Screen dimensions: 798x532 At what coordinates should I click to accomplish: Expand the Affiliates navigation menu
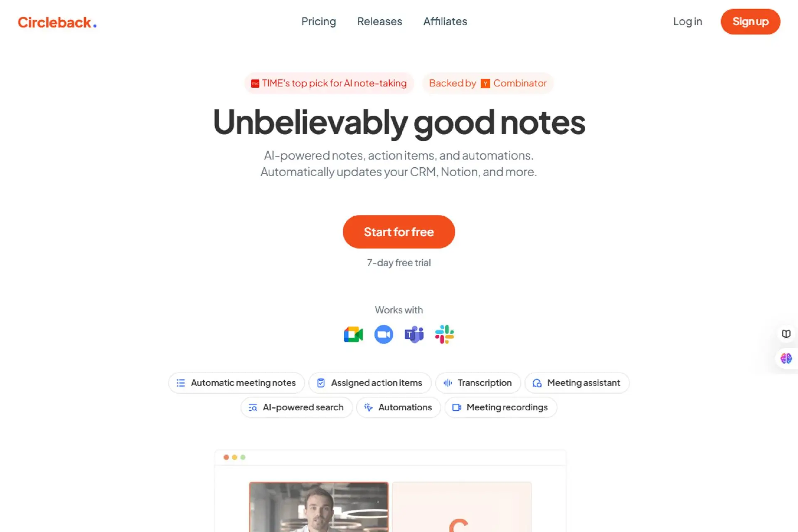(x=445, y=21)
